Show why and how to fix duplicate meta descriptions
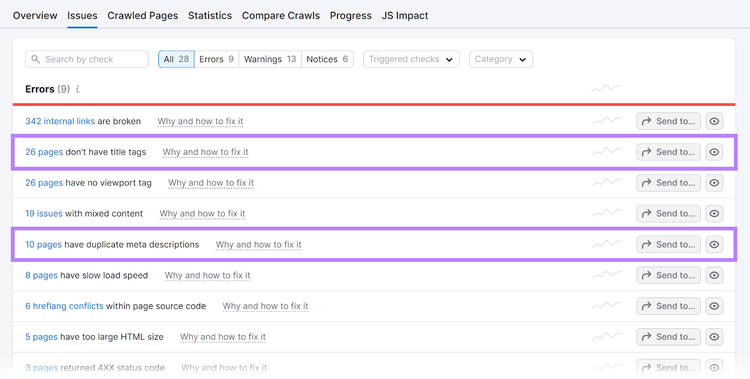 [258, 245]
